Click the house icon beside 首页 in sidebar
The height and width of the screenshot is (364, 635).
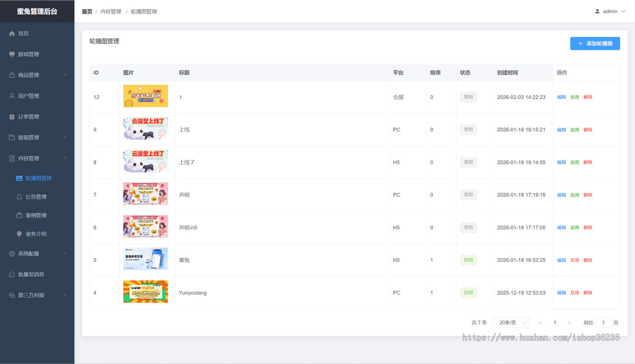click(12, 33)
